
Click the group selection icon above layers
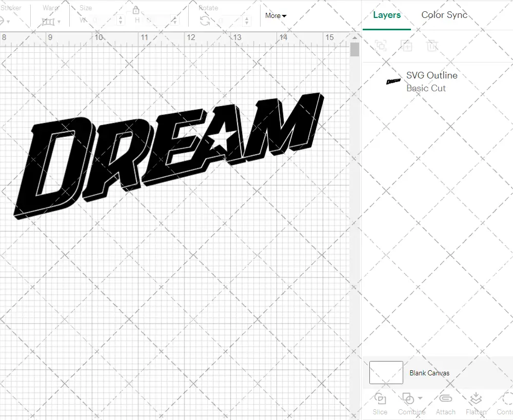tap(381, 46)
